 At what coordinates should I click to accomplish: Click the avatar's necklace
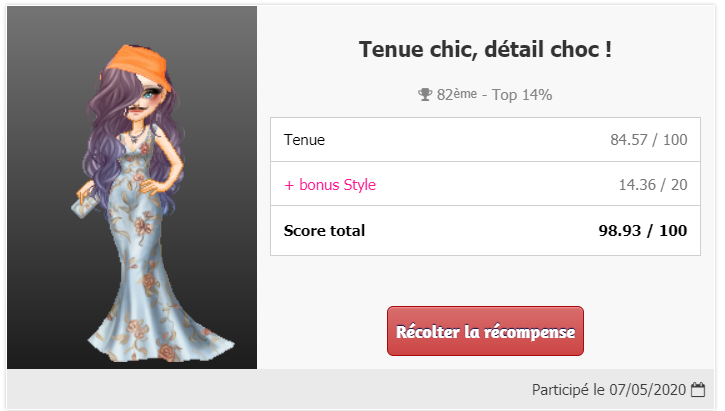coord(136,135)
